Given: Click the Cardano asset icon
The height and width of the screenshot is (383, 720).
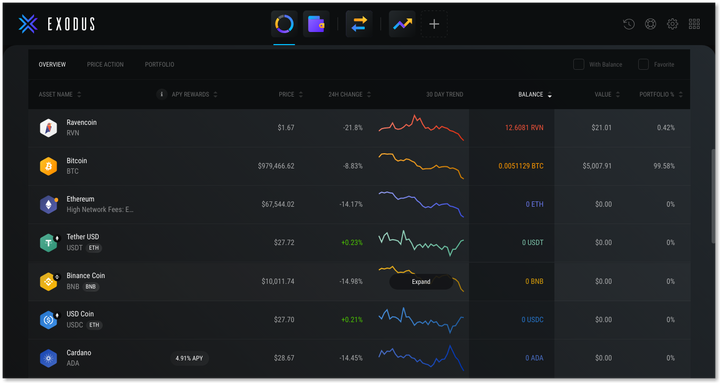Looking at the screenshot, I should tap(48, 358).
